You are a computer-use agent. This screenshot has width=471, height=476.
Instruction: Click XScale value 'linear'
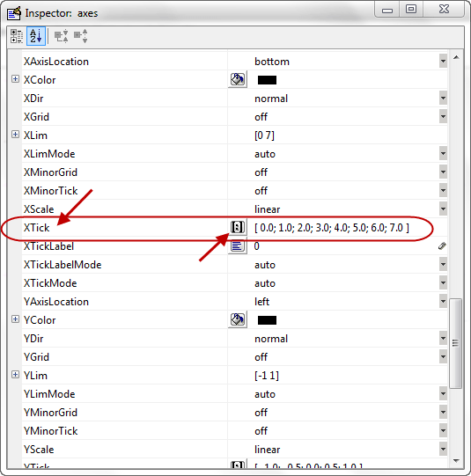(268, 209)
